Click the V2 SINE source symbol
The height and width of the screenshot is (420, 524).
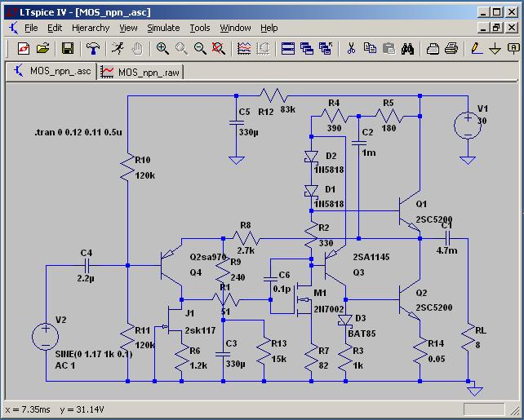click(x=46, y=337)
